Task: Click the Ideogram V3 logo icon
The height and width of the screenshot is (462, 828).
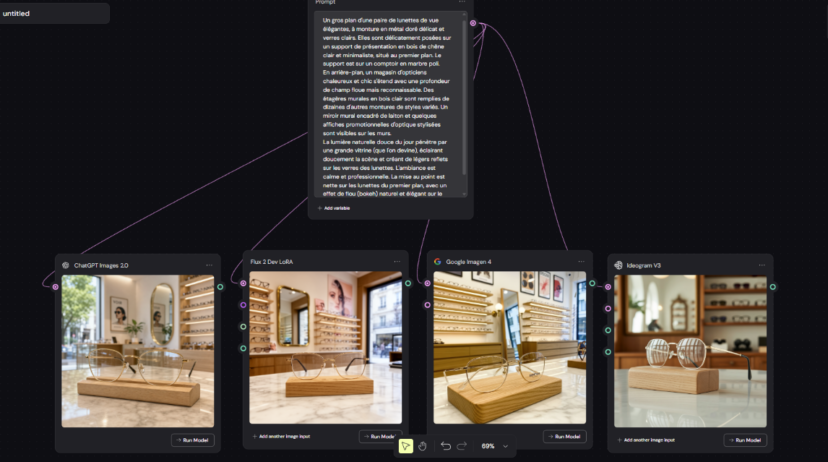Action: coord(618,265)
